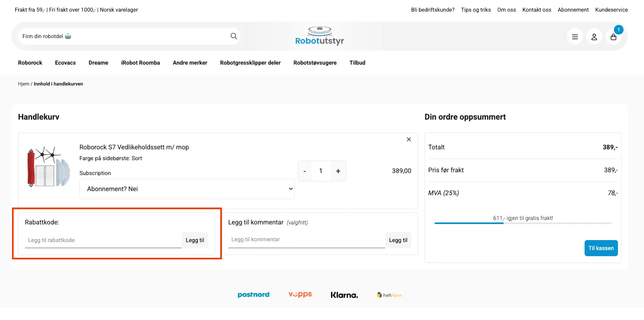
Task: Submit comment with Legg til button
Action: click(x=398, y=240)
